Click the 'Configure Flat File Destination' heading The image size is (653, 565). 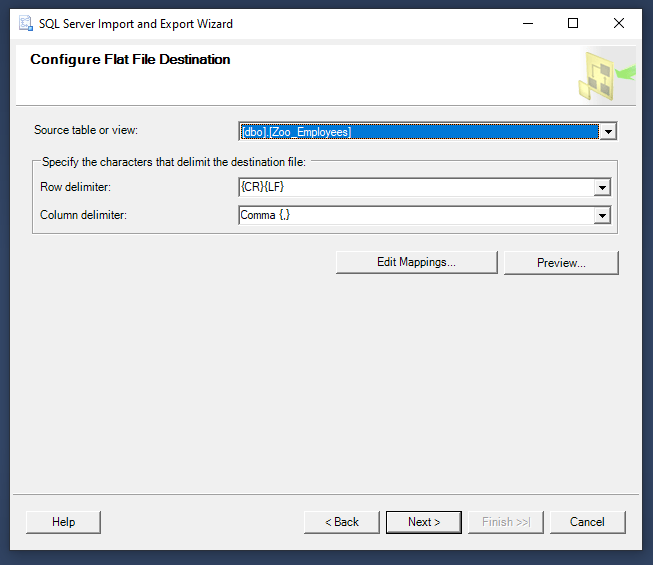[x=130, y=60]
